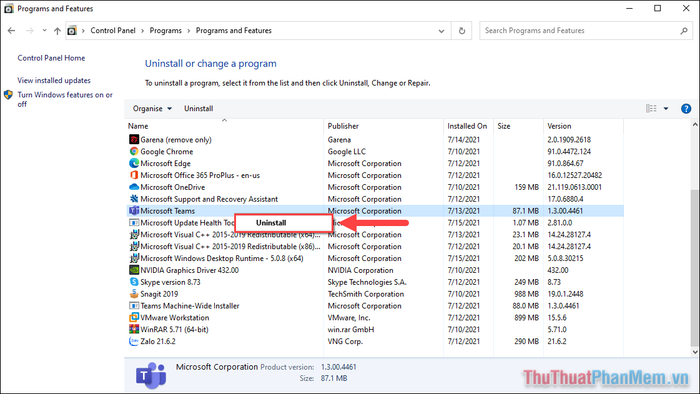Click the NVIDIA Corporation publisher cell
This screenshot has height=394, width=700.
click(360, 270)
